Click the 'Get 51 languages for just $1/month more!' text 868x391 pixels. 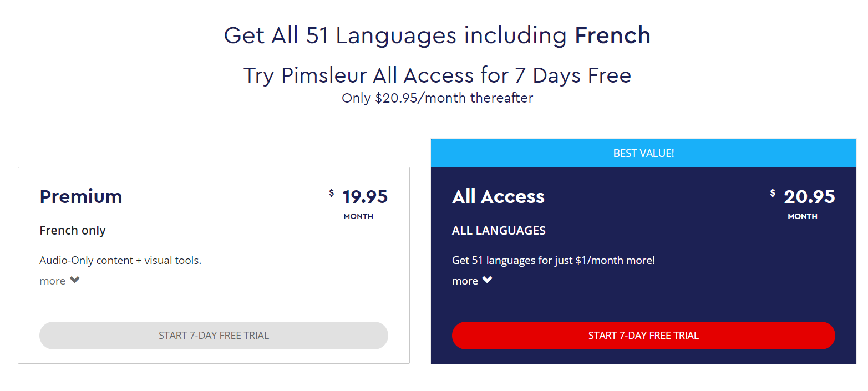click(x=554, y=260)
